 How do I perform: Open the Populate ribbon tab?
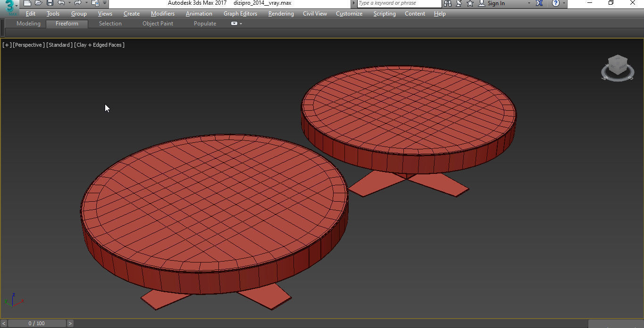[x=205, y=24]
